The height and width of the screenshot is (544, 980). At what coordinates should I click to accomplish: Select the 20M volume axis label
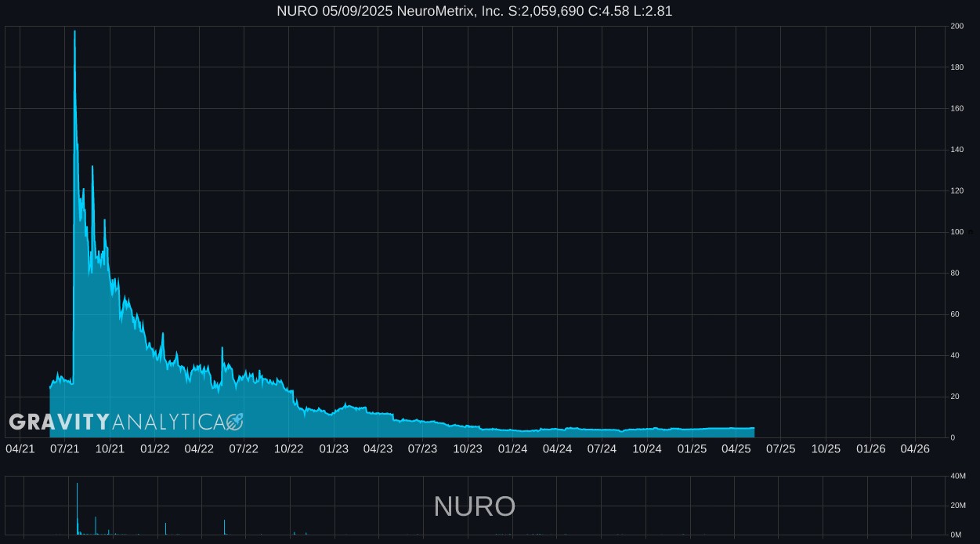point(957,506)
